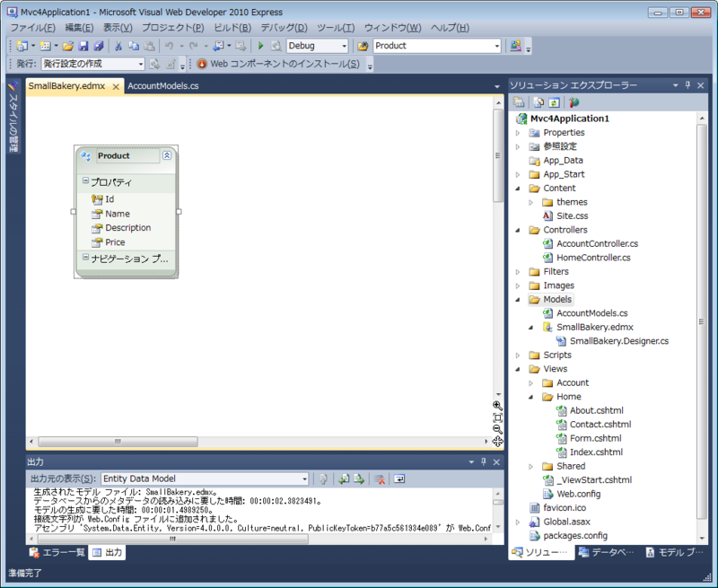Viewport: 718px width, 588px height.
Task: Open the Entity Data Model output source dropdown
Action: click(304, 479)
